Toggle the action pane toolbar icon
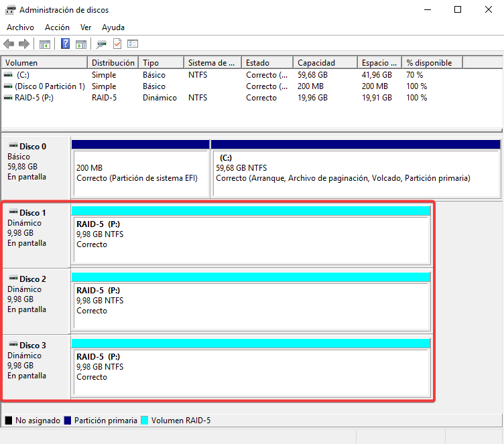 (81, 44)
